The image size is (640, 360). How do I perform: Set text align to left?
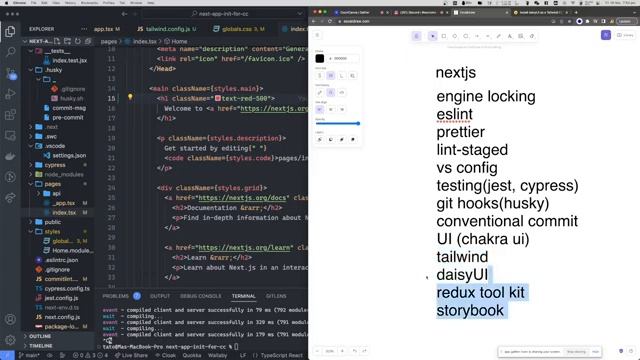[320, 109]
